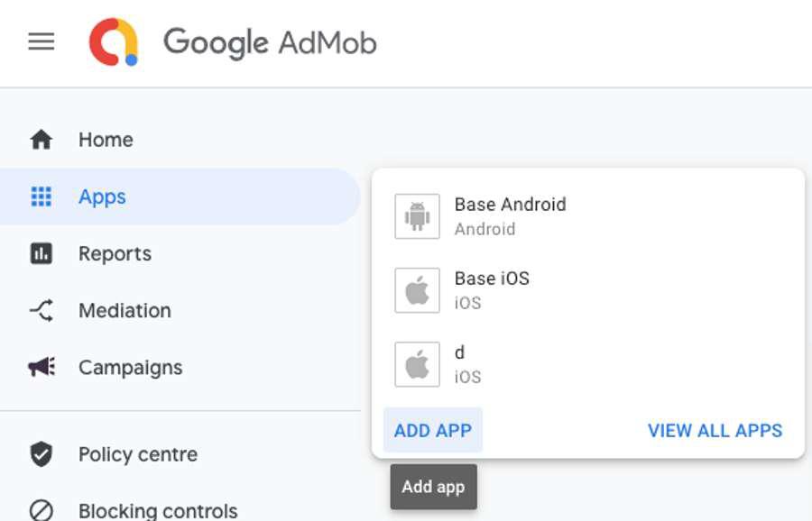Open the hamburger main menu

click(x=42, y=42)
